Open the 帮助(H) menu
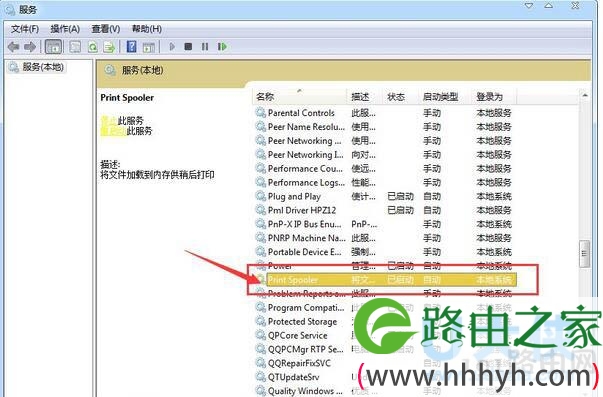This screenshot has width=603, height=397. [x=147, y=29]
